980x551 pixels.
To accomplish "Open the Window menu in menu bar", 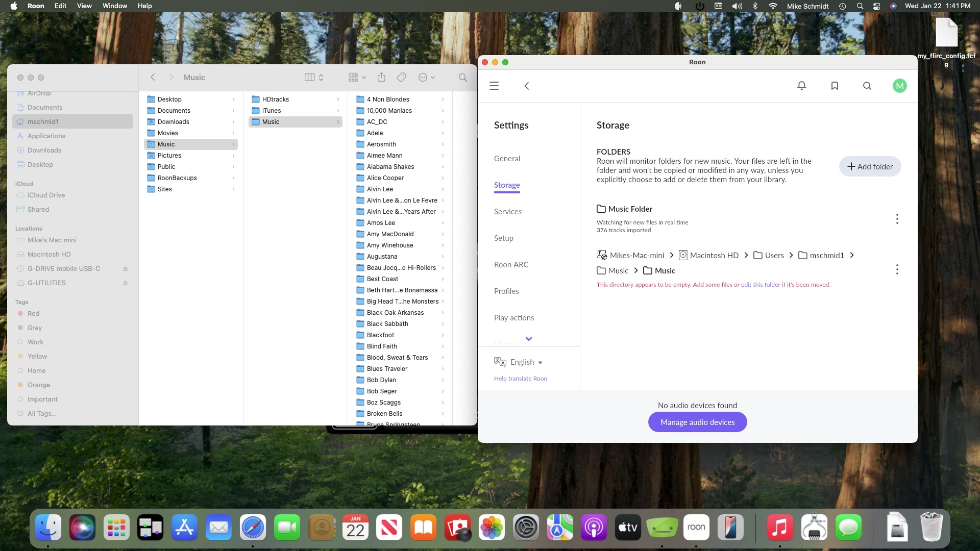I will click(114, 6).
